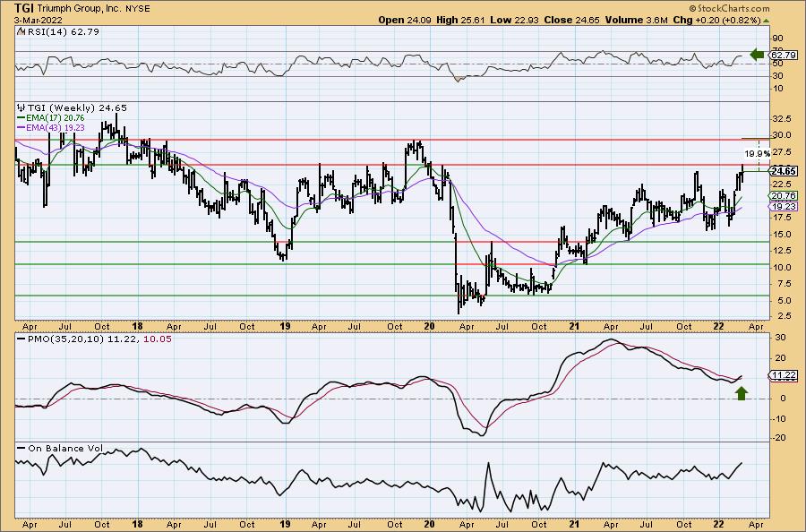Screen dimensions: 806x532
Task: Click the 22 year label on bottom axis
Action: tap(718, 524)
